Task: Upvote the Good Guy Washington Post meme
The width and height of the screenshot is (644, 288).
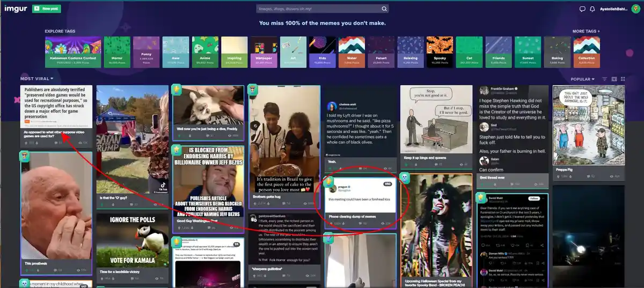Action: pos(180,228)
